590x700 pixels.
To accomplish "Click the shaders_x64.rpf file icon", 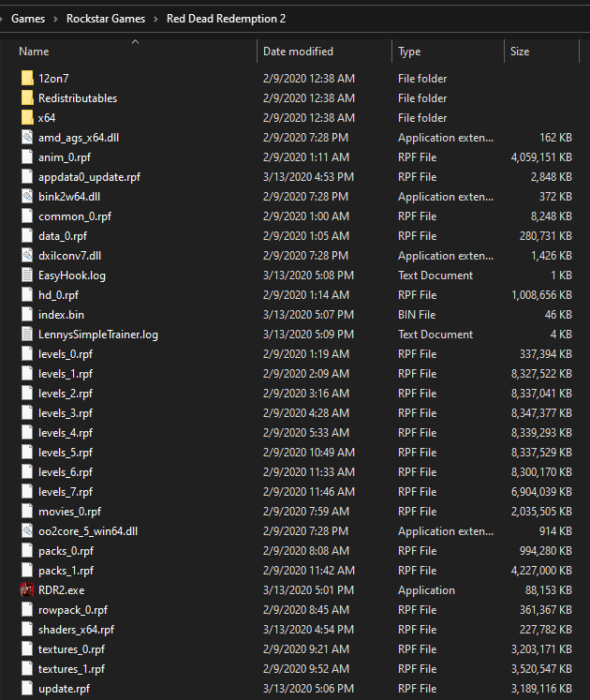I will [x=27, y=629].
